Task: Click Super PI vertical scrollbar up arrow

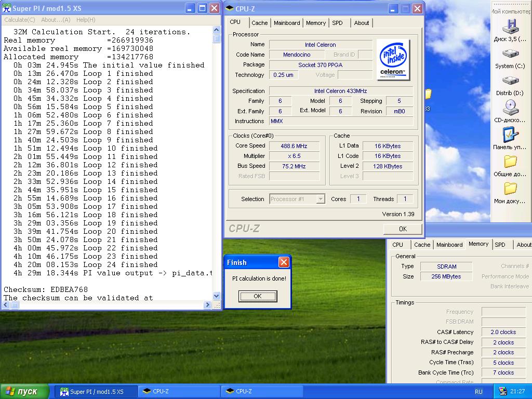Action: tap(217, 30)
